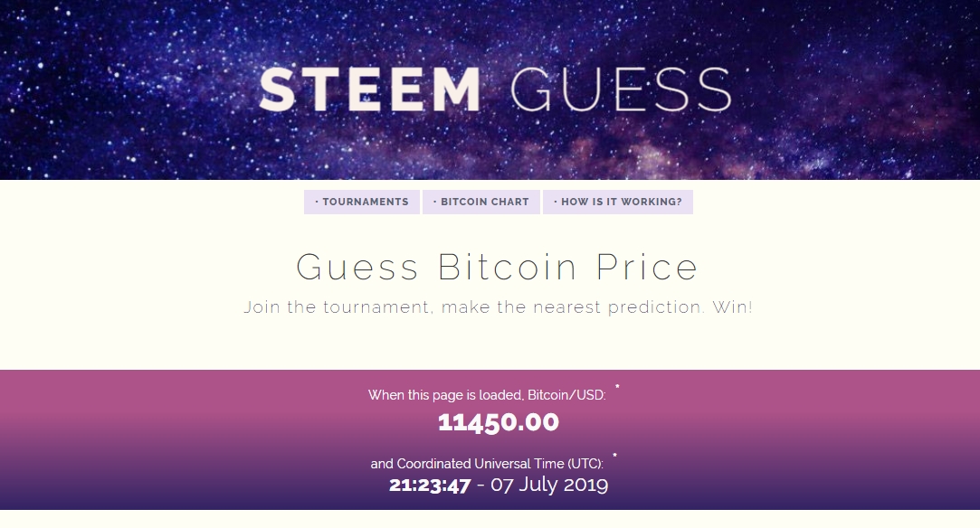The image size is (980, 528).
Task: Open the Tournaments menu item
Action: (x=362, y=202)
